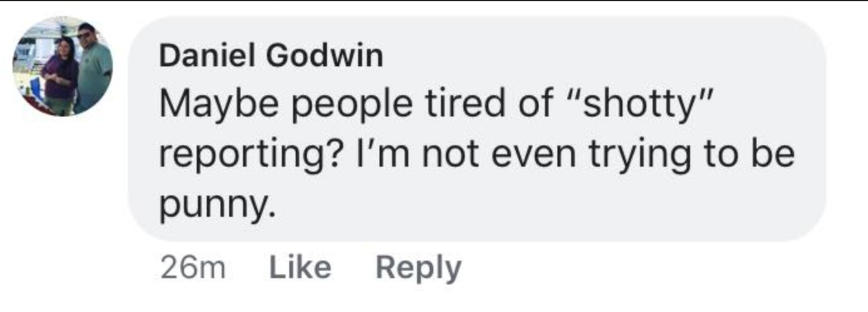The height and width of the screenshot is (312, 868).
Task: Reply to Daniel Godwin's comment
Action: 418,268
